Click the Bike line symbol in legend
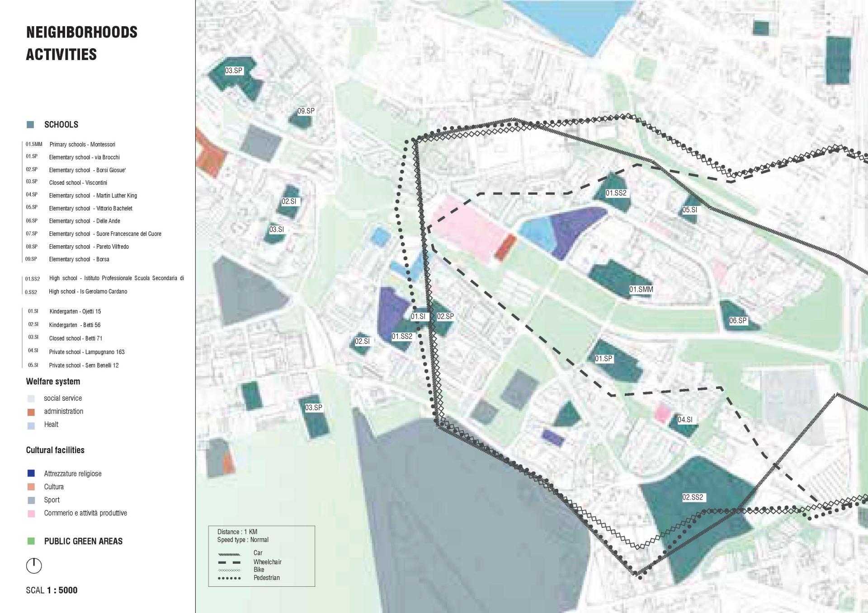Screen dimensions: 868x613 coord(229,571)
